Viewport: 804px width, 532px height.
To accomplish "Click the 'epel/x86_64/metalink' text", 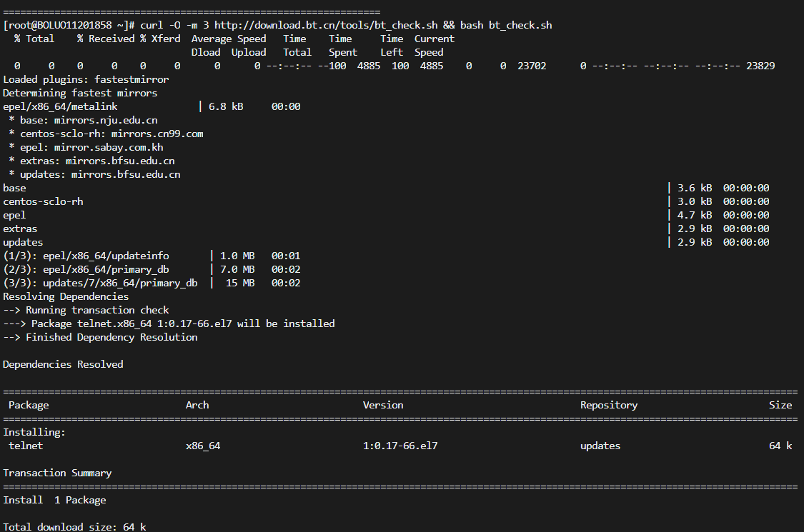I will (60, 106).
